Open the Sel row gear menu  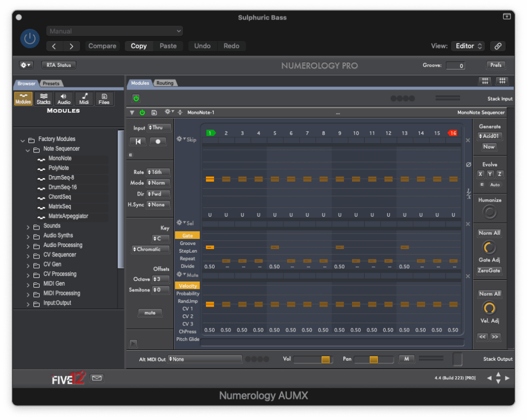pyautogui.click(x=181, y=222)
